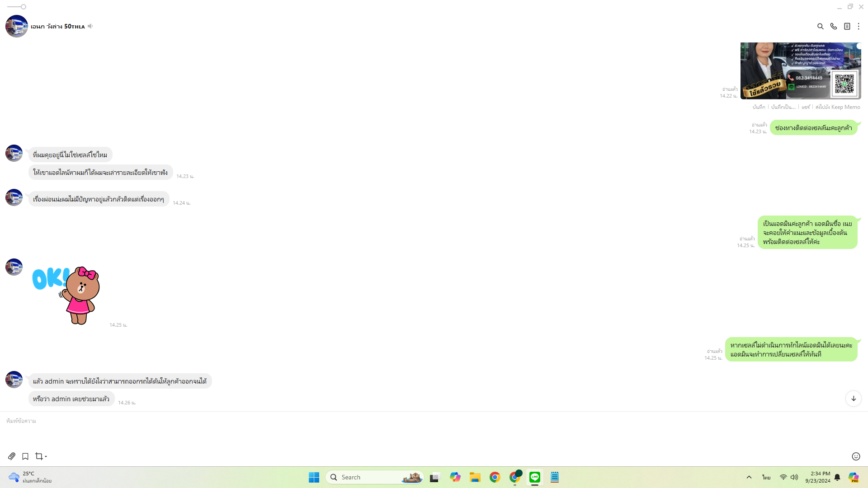The width and height of the screenshot is (868, 488).
Task: Click the บันทึก link under the image
Action: (759, 107)
